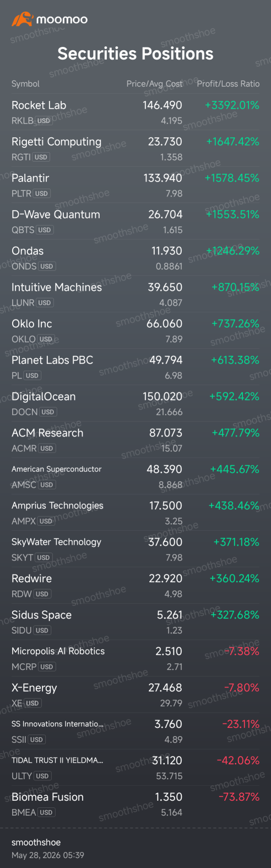The width and height of the screenshot is (271, 868).
Task: Sort by Profit/Loss Ratio column header
Action: 228,84
